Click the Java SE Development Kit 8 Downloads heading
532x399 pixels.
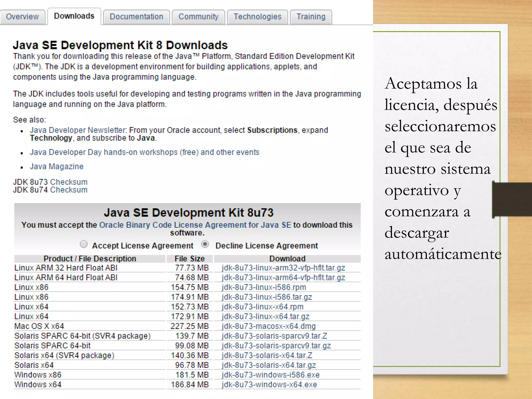[120, 45]
